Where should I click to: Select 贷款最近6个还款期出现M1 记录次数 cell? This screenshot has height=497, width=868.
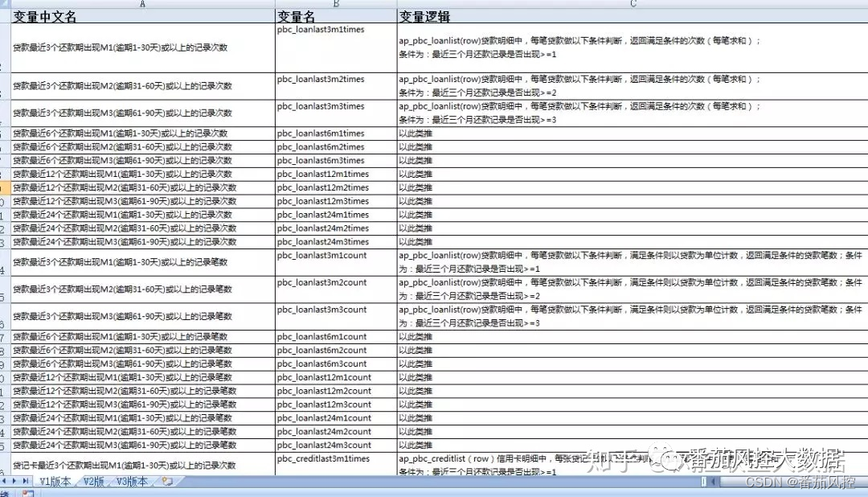tap(143, 133)
